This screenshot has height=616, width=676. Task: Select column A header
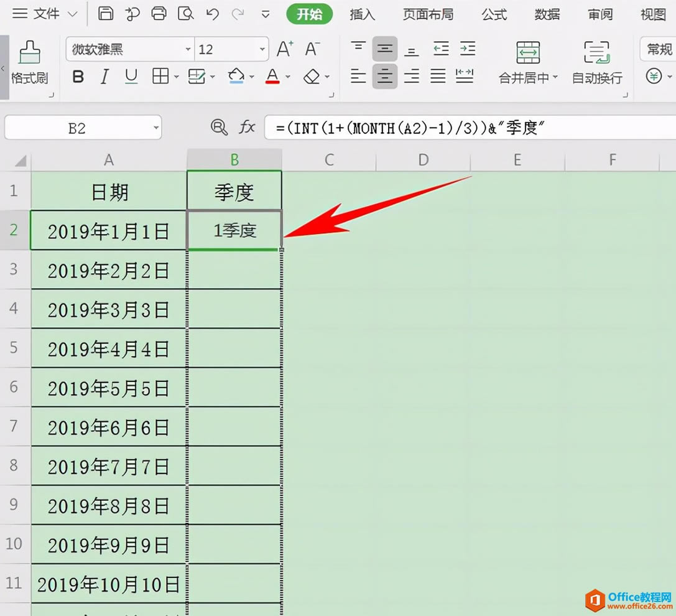tap(109, 160)
